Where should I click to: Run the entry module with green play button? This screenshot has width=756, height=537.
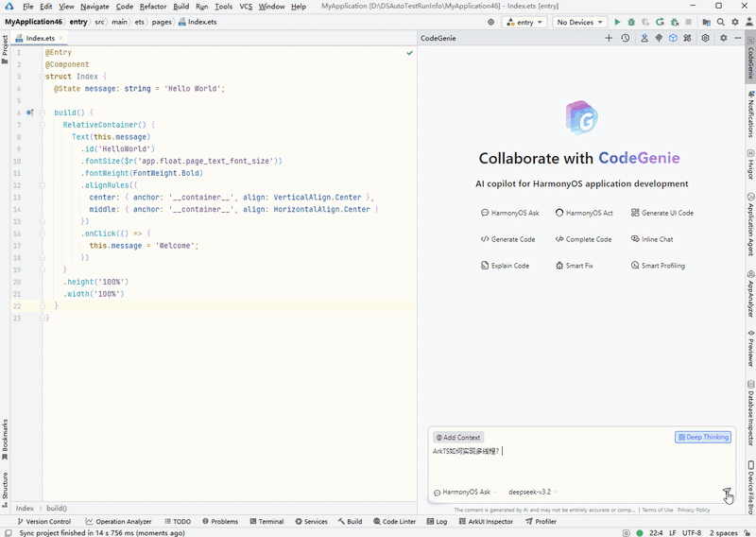[x=618, y=22]
